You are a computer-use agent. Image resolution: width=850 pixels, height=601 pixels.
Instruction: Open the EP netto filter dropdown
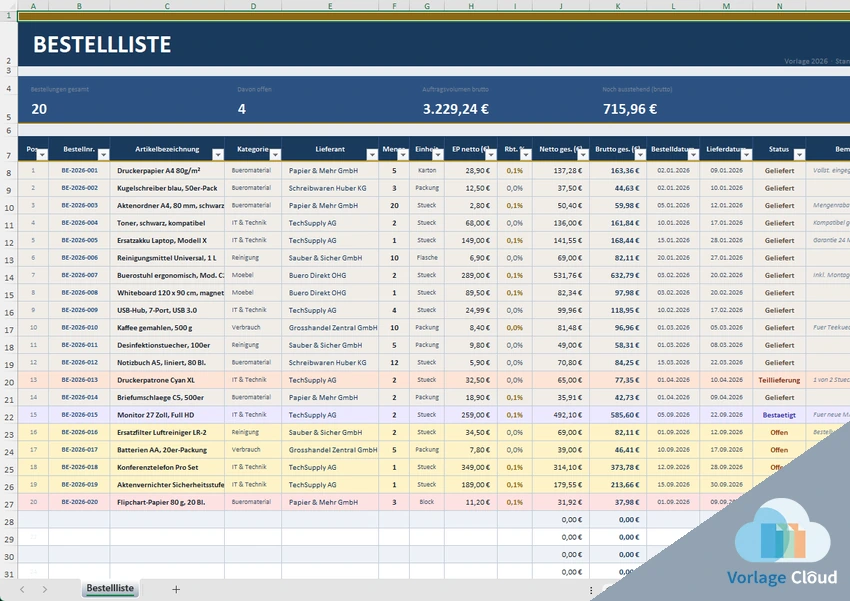491,155
